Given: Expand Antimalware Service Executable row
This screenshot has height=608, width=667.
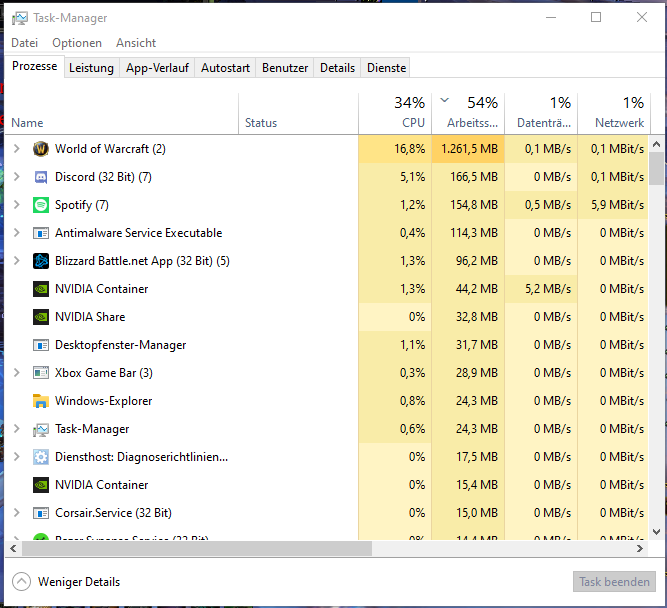Looking at the screenshot, I should [x=17, y=233].
